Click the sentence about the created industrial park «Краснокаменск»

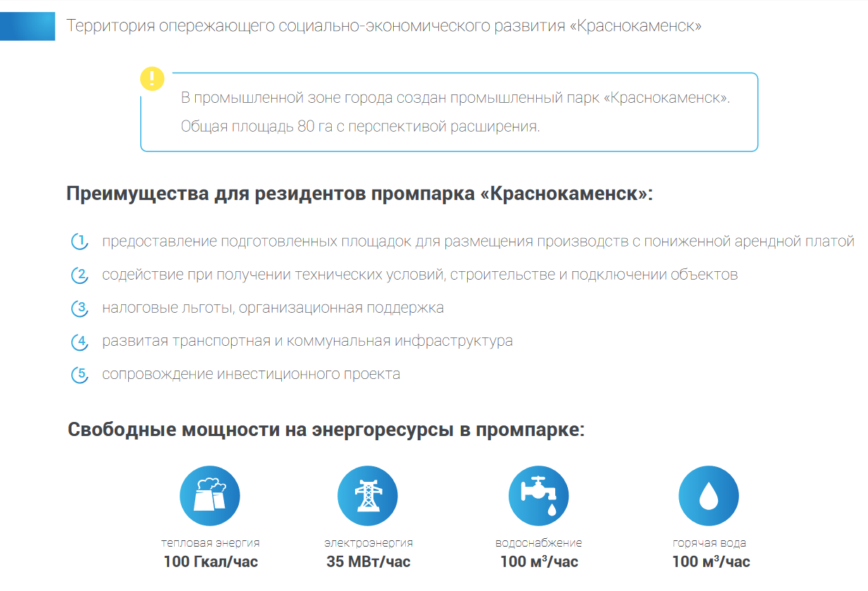456,98
